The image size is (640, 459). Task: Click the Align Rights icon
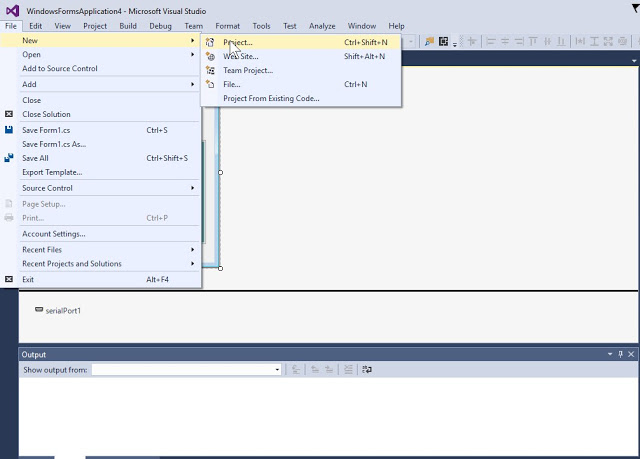(519, 41)
